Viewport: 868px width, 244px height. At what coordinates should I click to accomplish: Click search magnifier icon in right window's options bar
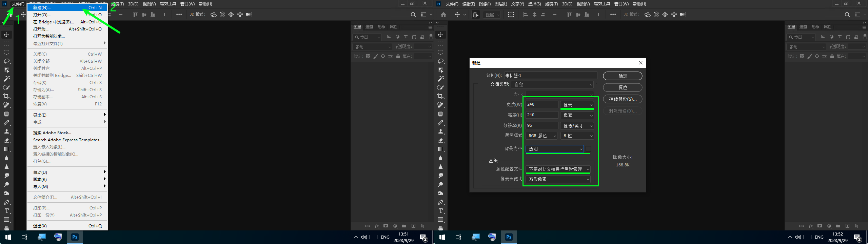tap(847, 15)
